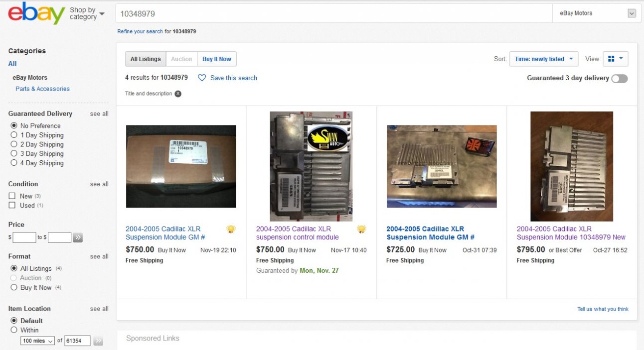Click the maximum price input field
644x350 pixels.
pyautogui.click(x=60, y=238)
